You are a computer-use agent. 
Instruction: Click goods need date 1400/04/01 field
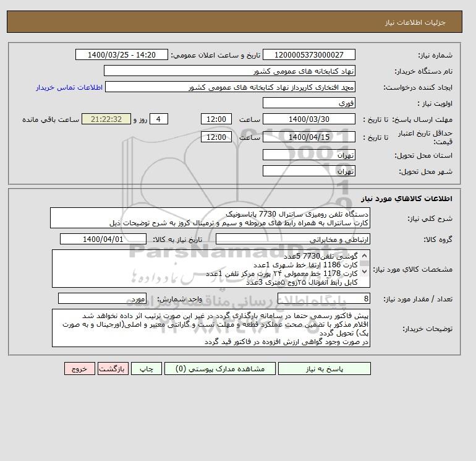(103, 239)
